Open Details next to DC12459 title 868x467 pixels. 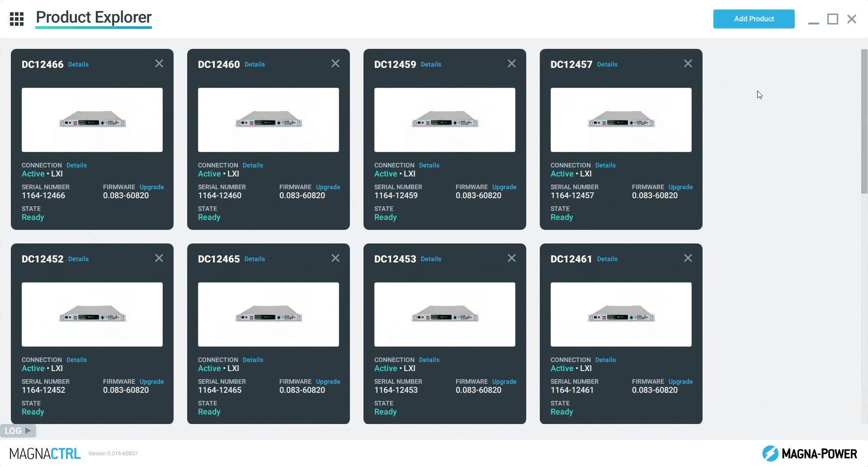pos(431,65)
